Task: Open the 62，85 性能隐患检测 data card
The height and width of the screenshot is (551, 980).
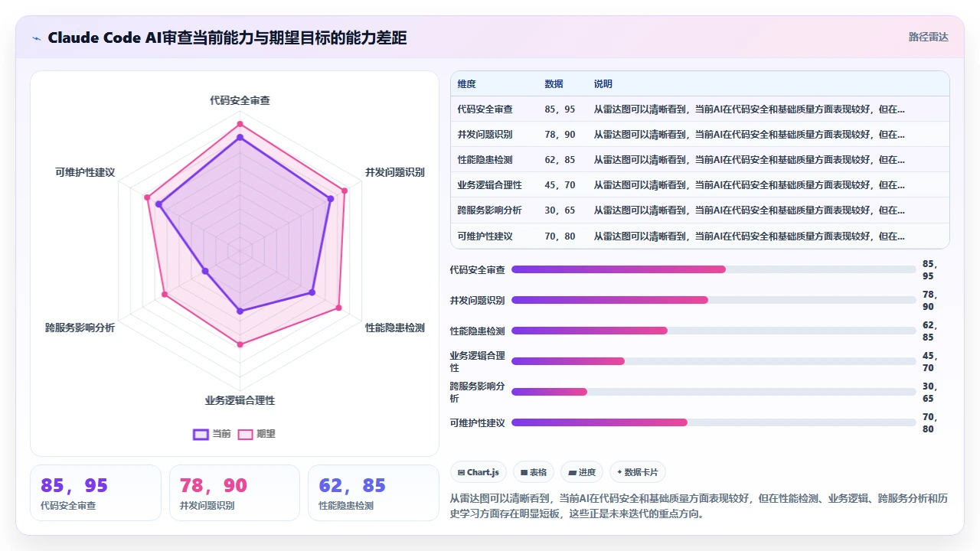Action: (374, 493)
